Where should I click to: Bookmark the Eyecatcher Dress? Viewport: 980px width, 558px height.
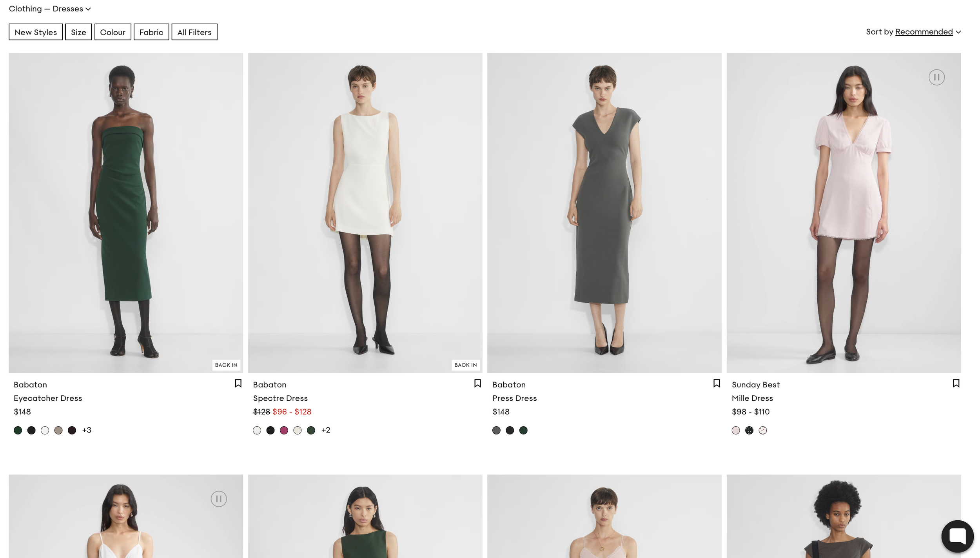click(238, 383)
